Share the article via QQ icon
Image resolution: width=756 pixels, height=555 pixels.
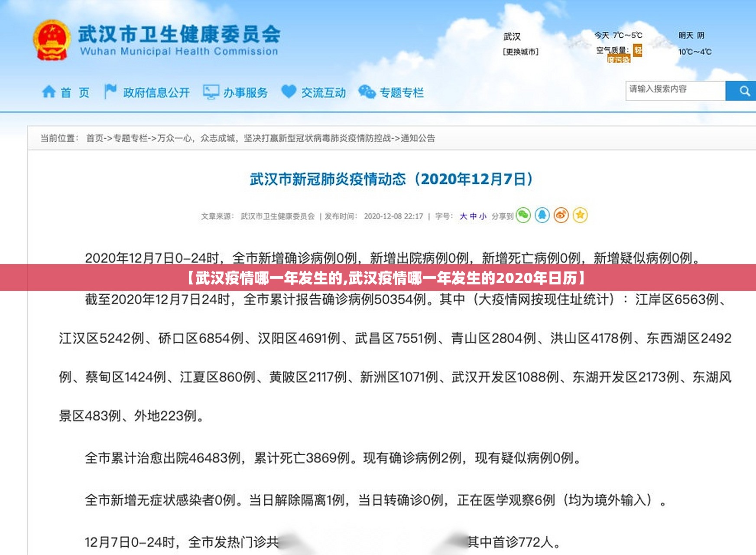click(542, 215)
